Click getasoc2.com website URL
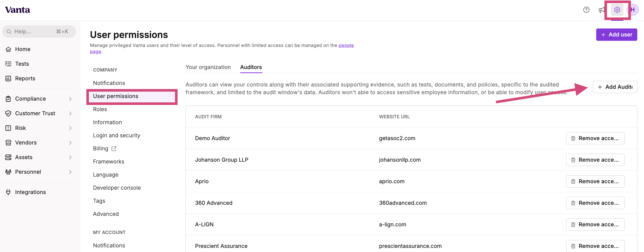Screen dimensions: 644x252 click(x=397, y=138)
